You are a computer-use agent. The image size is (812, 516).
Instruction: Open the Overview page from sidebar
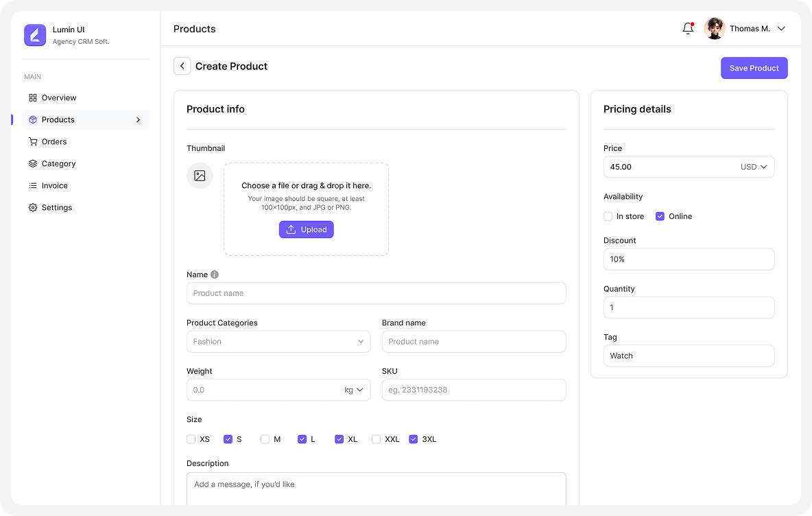[x=59, y=97]
